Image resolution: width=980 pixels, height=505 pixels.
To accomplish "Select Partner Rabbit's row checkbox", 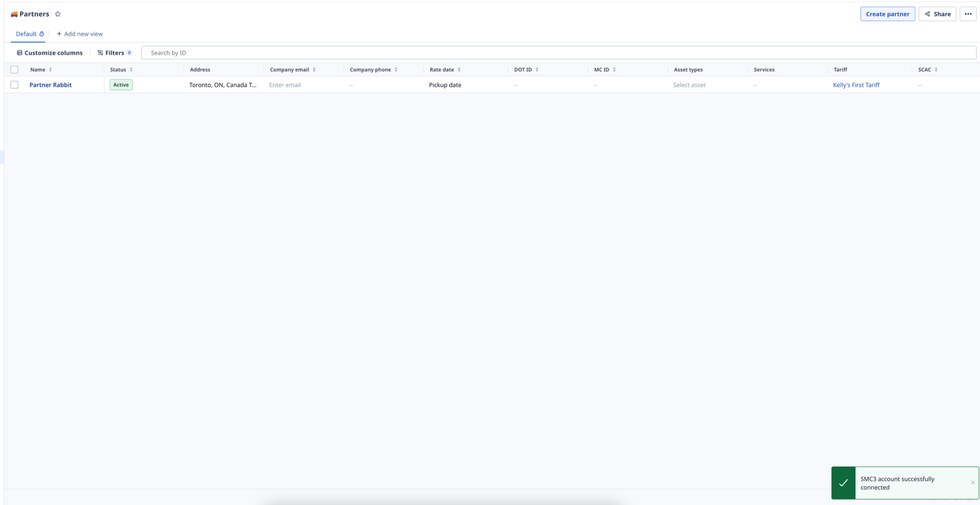I will click(14, 84).
